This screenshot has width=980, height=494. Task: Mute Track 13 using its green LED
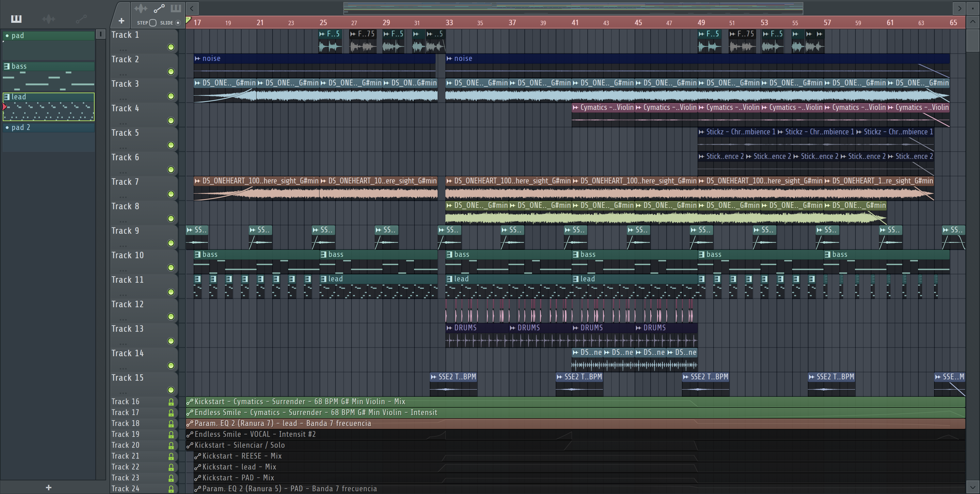[x=171, y=341]
